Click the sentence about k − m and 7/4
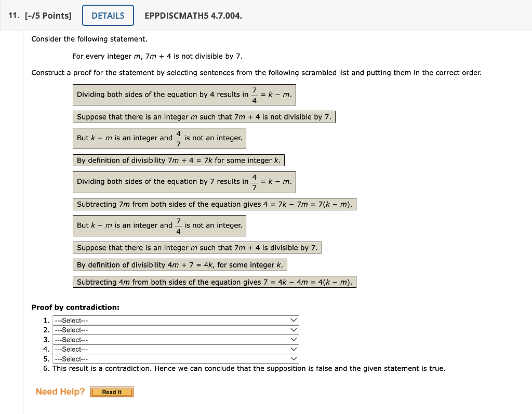 point(159,225)
